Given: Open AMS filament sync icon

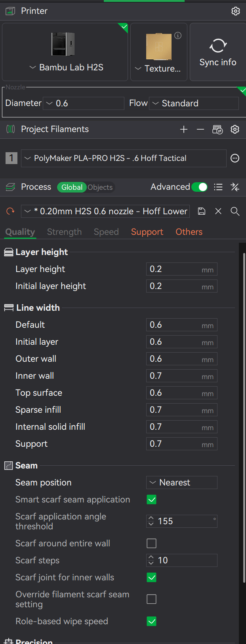Looking at the screenshot, I should (x=217, y=129).
